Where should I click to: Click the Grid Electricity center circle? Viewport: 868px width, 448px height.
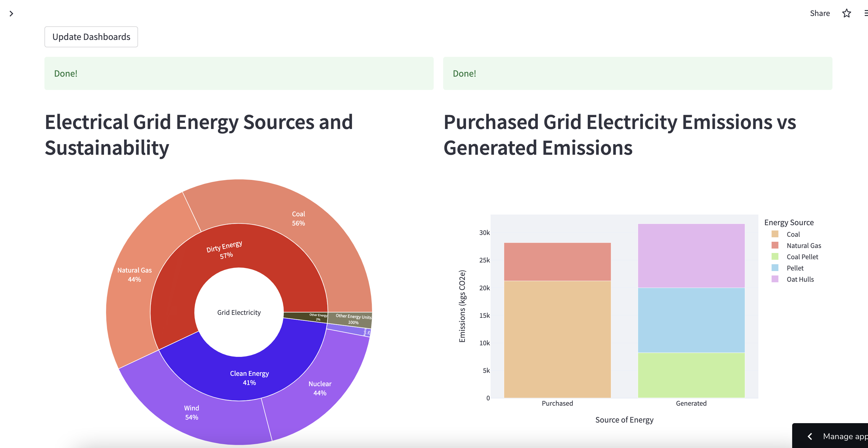239,312
